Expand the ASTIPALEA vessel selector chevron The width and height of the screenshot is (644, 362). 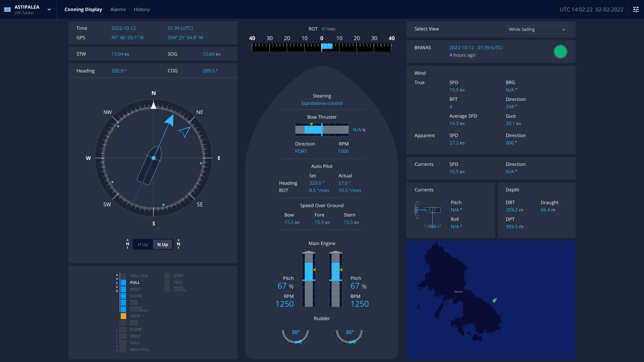click(x=49, y=9)
